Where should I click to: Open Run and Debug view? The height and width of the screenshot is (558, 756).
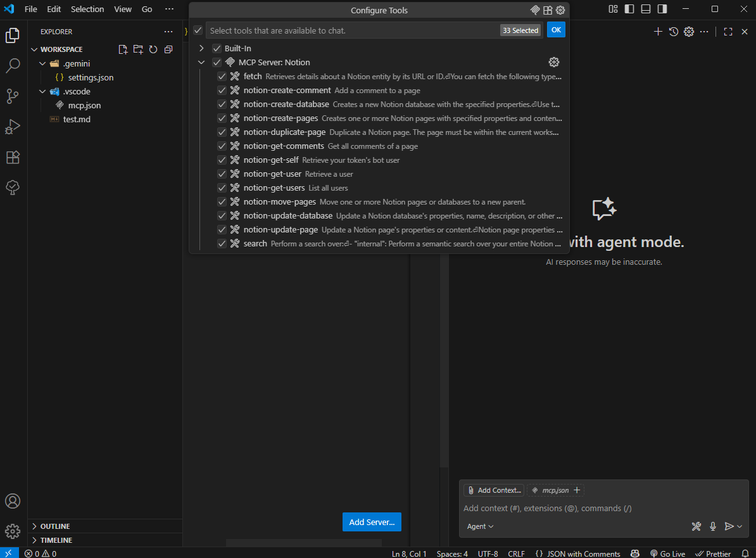pyautogui.click(x=13, y=127)
